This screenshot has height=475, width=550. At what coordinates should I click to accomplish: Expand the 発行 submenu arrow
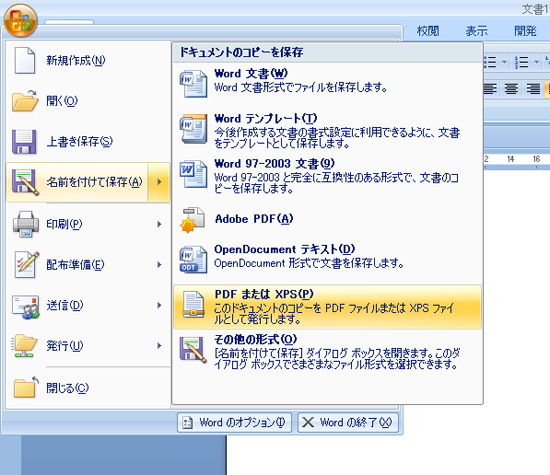tap(159, 346)
